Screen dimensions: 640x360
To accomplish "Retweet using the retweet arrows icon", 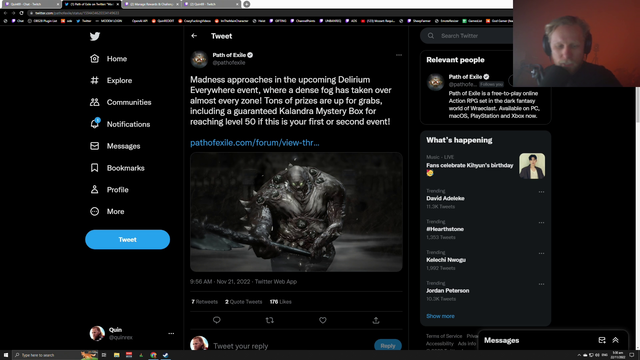I will 270,320.
